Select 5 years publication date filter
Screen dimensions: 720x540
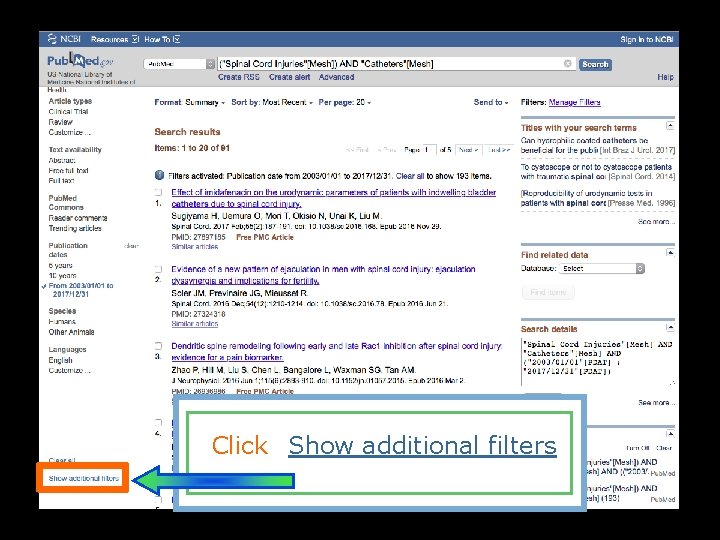[61, 265]
